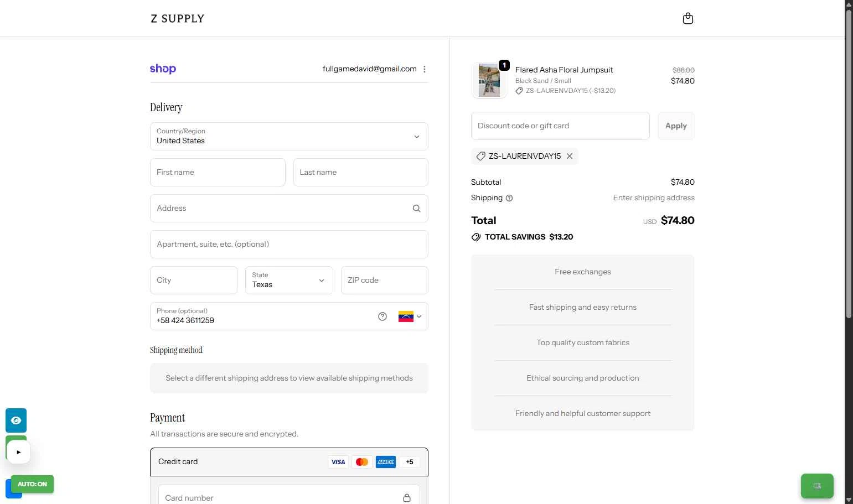Open the State dropdown showing Texas
The image size is (853, 504).
click(289, 280)
